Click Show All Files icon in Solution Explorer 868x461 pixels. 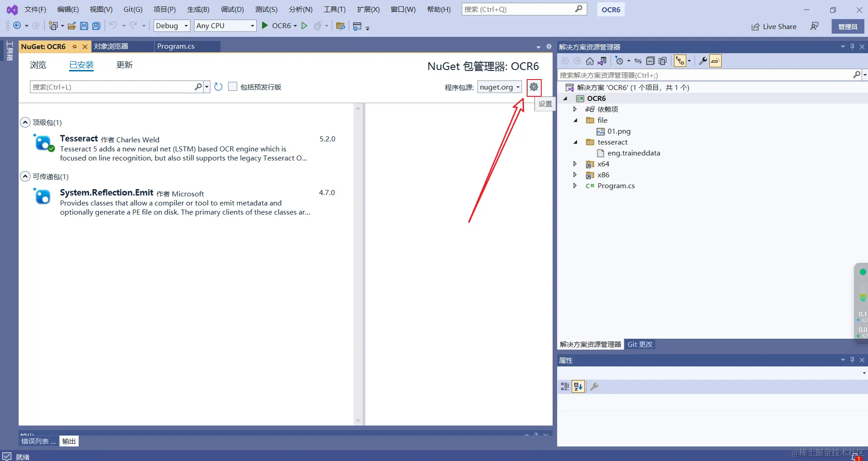pyautogui.click(x=663, y=61)
